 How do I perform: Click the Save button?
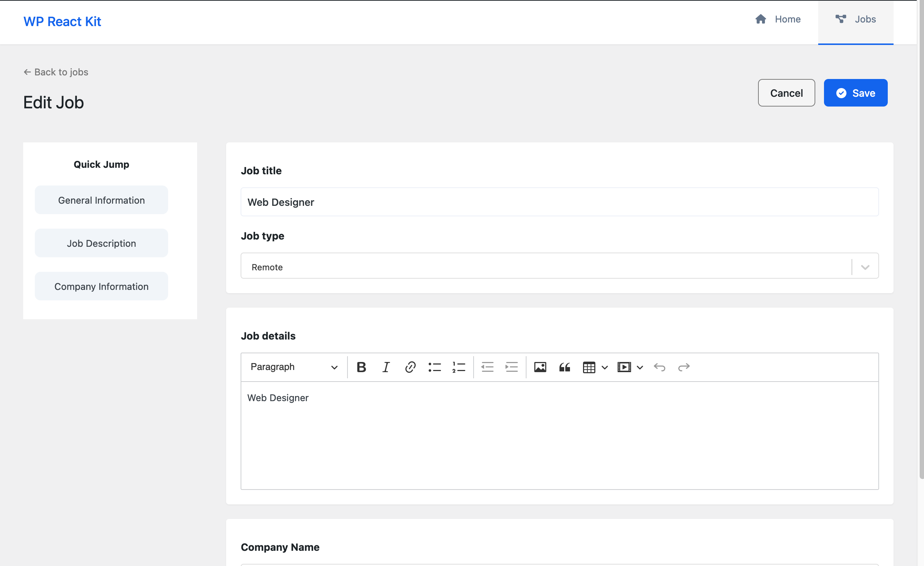(856, 93)
